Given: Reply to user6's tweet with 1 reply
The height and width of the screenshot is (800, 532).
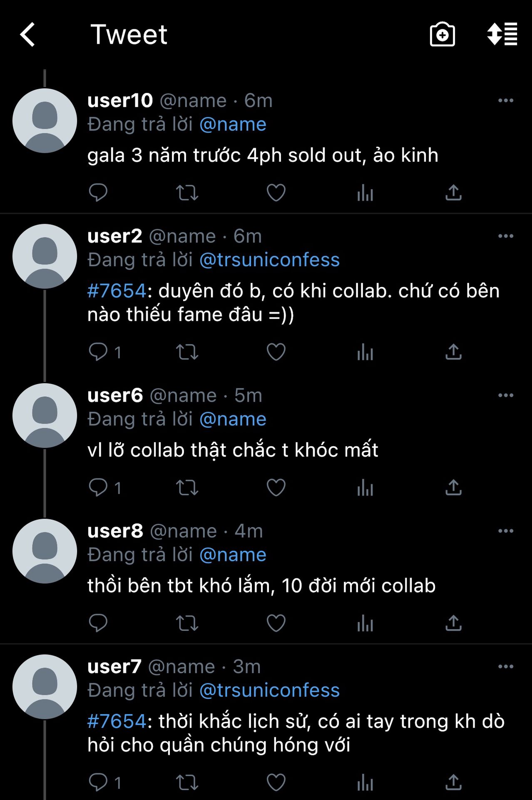Looking at the screenshot, I should [x=98, y=488].
